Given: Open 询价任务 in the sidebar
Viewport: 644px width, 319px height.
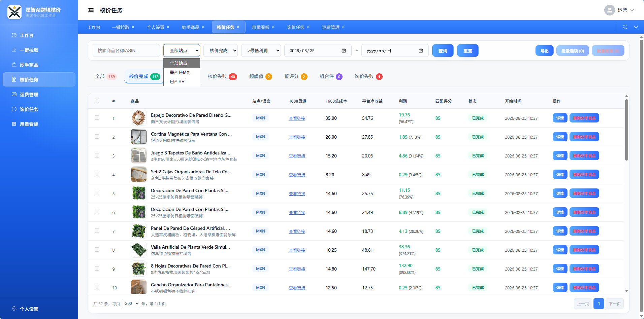Looking at the screenshot, I should [x=39, y=109].
